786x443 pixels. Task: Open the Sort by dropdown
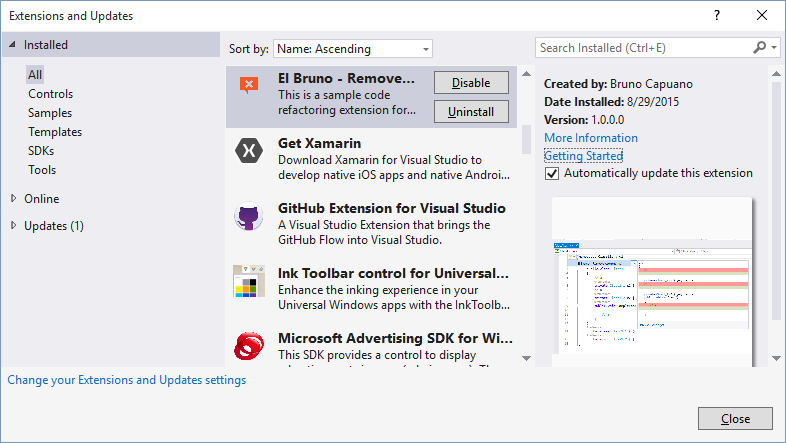click(352, 48)
